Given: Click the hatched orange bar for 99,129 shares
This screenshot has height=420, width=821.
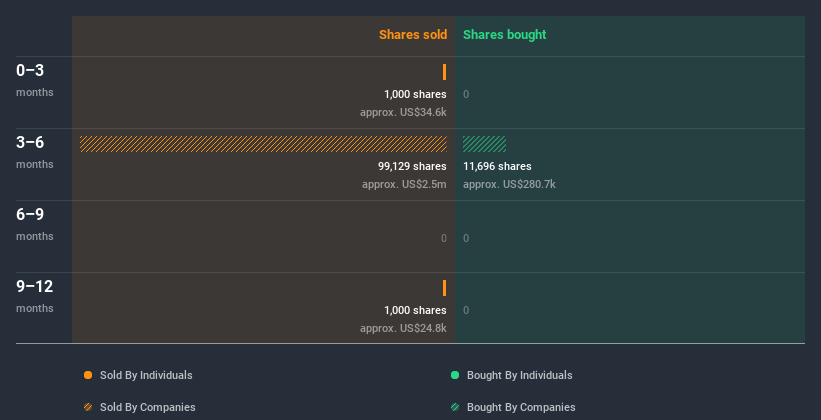Looking at the screenshot, I should point(263,144).
